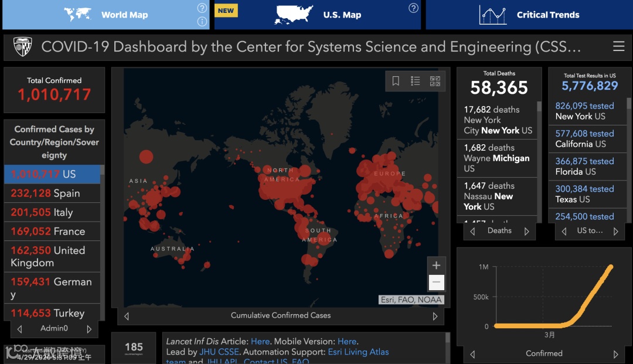
Task: Open the map legend list icon
Action: pos(416,81)
